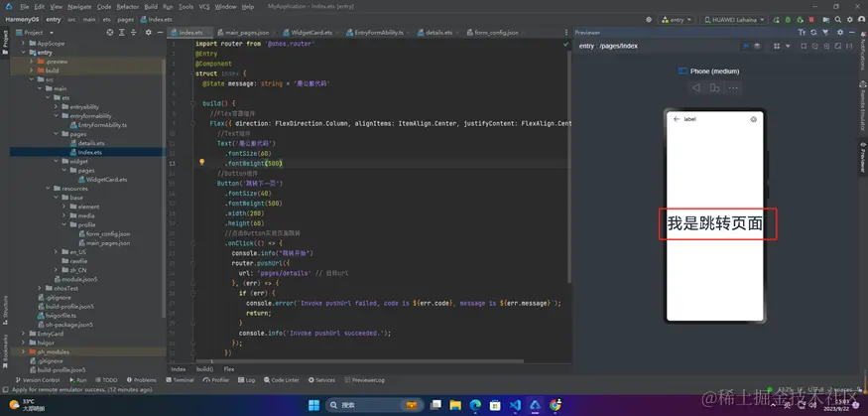The width and height of the screenshot is (868, 416).
Task: Click the Visual Studio Code taskbar icon
Action: pyautogui.click(x=515, y=405)
